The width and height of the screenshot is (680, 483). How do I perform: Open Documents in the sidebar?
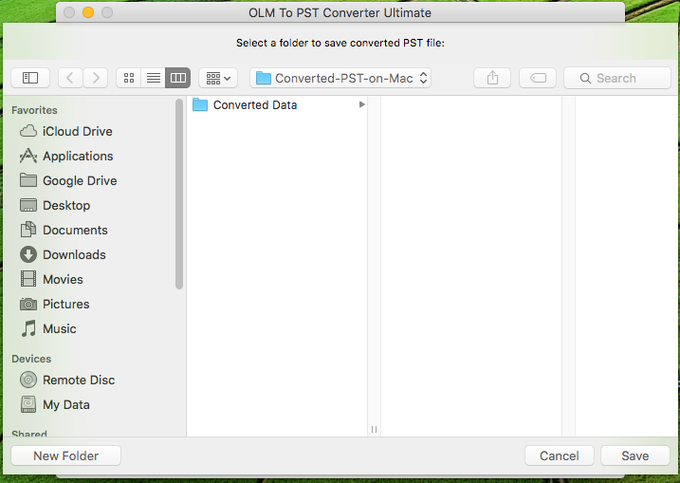pos(64,230)
